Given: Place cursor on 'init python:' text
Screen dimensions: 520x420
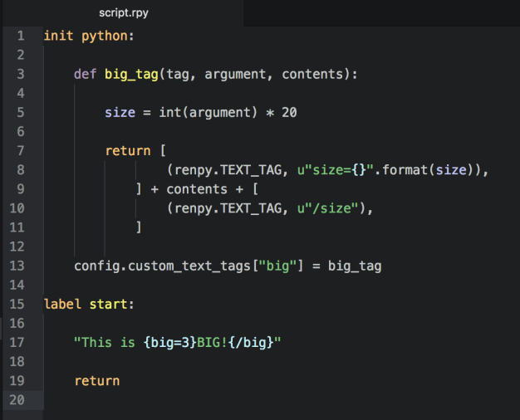Looking at the screenshot, I should [88, 36].
